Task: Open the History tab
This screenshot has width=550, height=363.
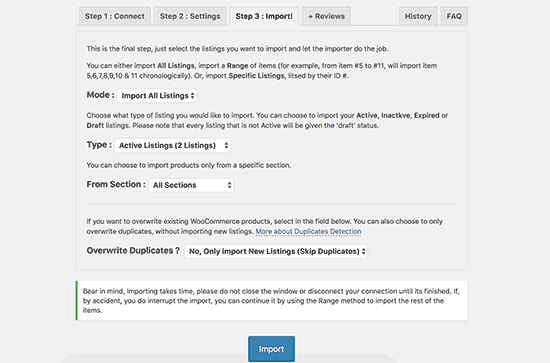Action: (418, 16)
